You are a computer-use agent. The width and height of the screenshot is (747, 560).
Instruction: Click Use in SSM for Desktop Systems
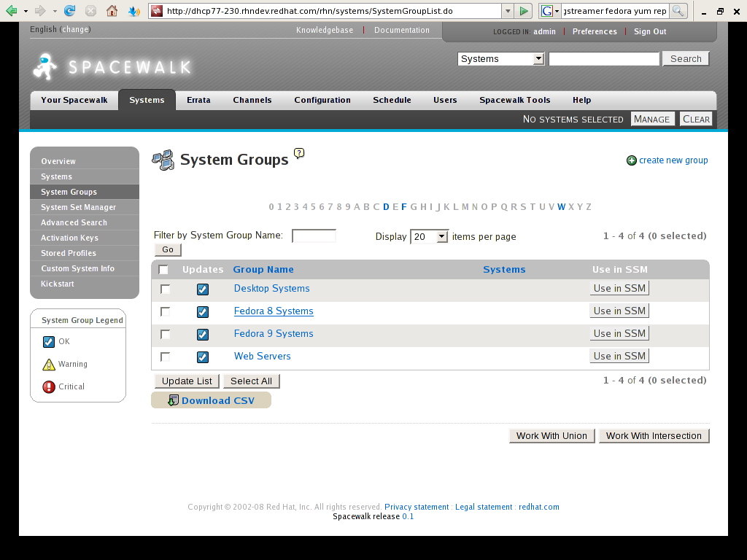click(619, 288)
